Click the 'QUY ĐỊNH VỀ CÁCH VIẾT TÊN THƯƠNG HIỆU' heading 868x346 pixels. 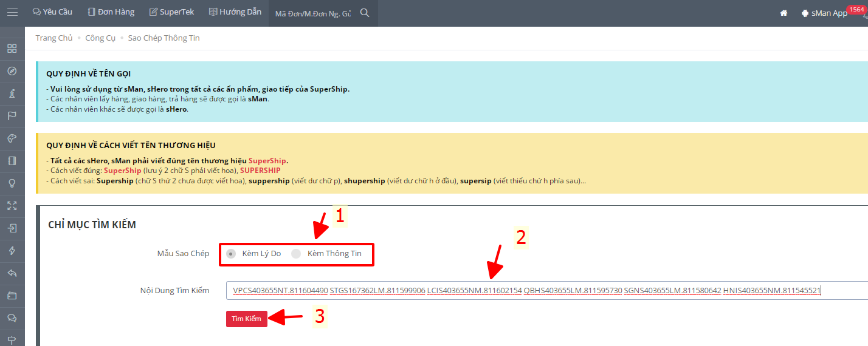pyautogui.click(x=131, y=146)
